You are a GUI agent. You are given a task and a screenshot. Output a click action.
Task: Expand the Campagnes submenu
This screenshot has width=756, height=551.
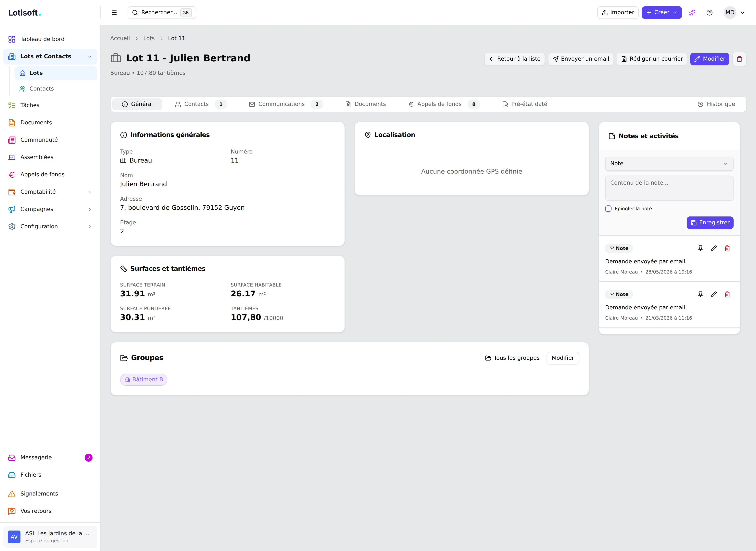(90, 209)
